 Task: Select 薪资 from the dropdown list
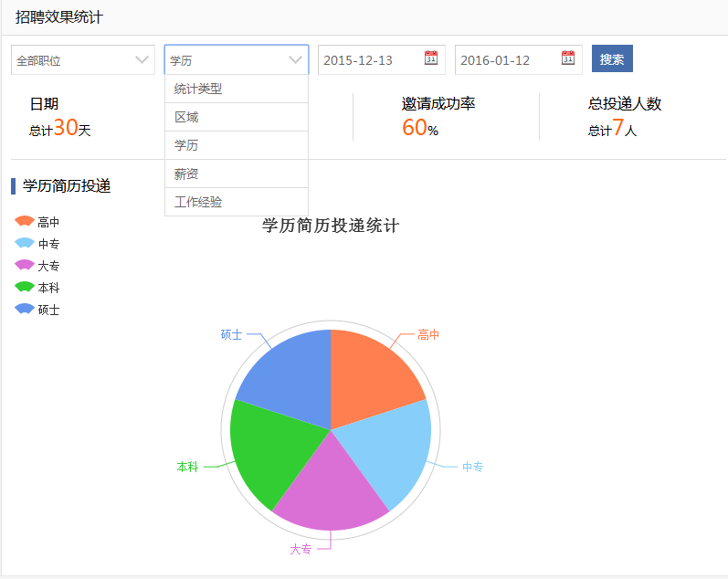[237, 174]
